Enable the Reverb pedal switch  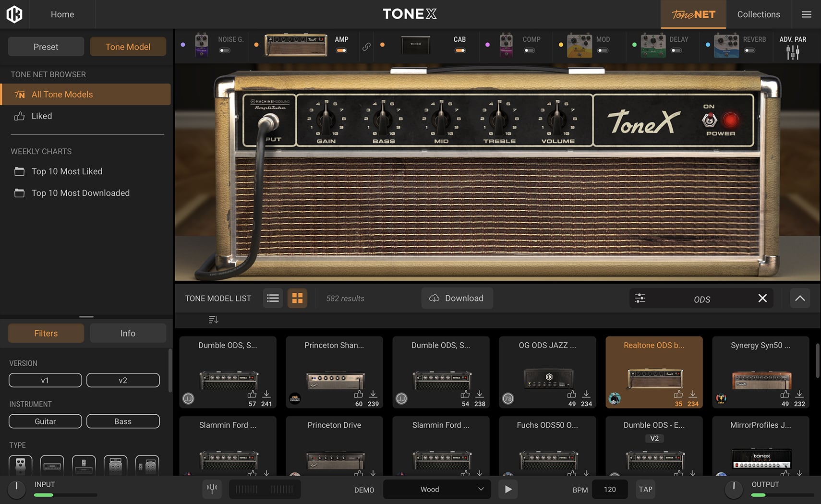point(749,50)
